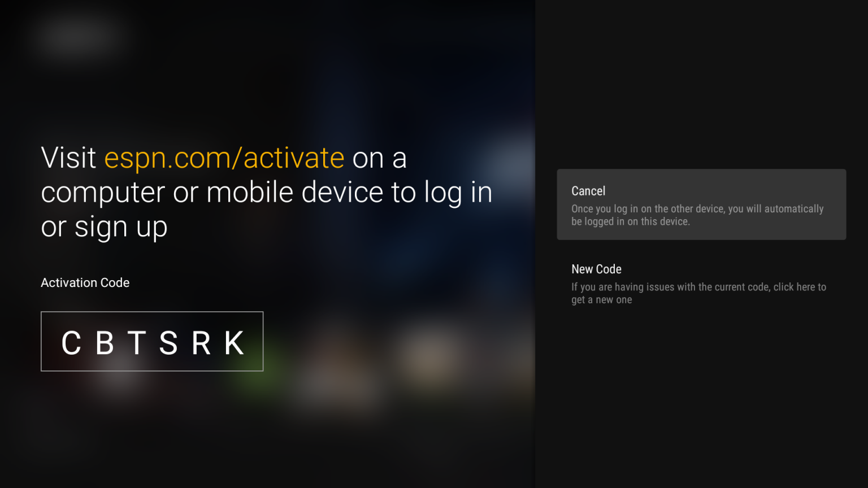Image resolution: width=868 pixels, height=488 pixels.
Task: Click the blurred tan tile in the background
Action: pos(431,357)
